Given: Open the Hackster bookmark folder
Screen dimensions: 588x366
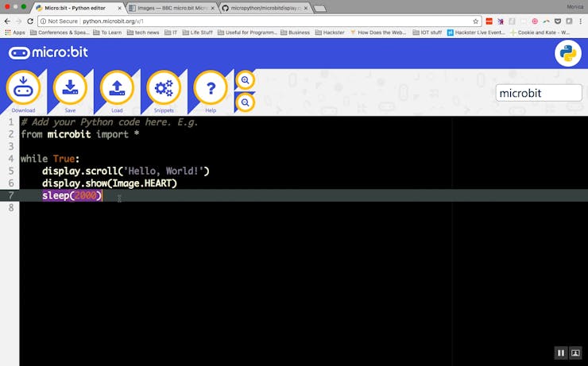Looking at the screenshot, I should tap(330, 33).
